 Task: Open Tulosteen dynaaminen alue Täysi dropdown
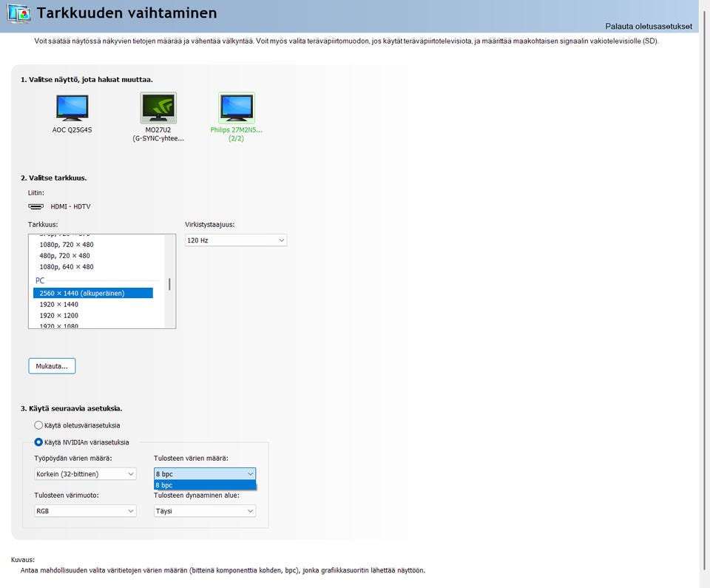pyautogui.click(x=205, y=511)
